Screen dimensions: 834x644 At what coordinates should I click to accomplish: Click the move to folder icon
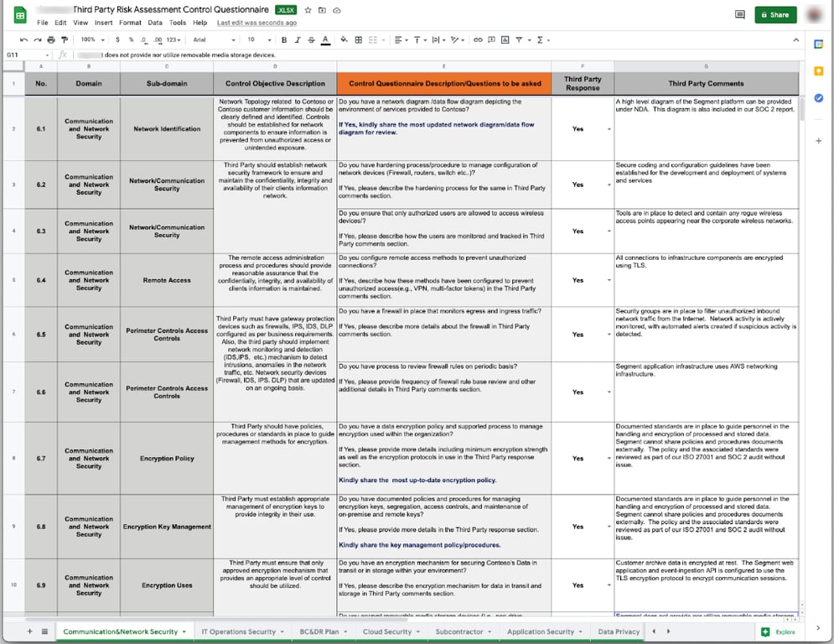point(322,10)
